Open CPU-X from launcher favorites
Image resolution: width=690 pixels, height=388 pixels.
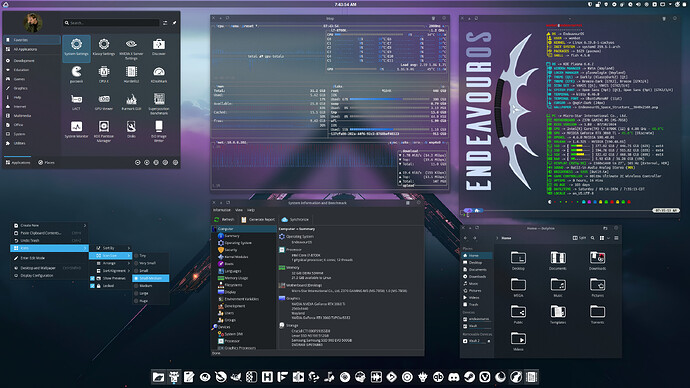(x=104, y=75)
